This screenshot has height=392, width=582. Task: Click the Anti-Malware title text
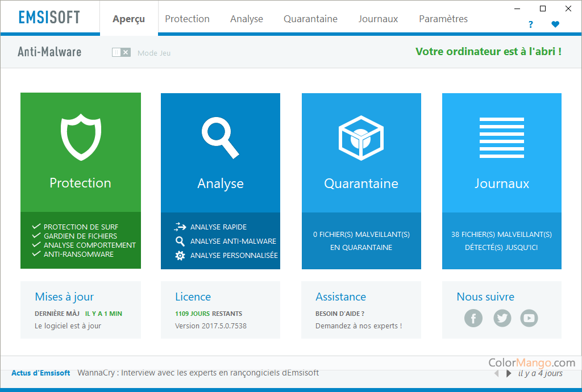49,52
